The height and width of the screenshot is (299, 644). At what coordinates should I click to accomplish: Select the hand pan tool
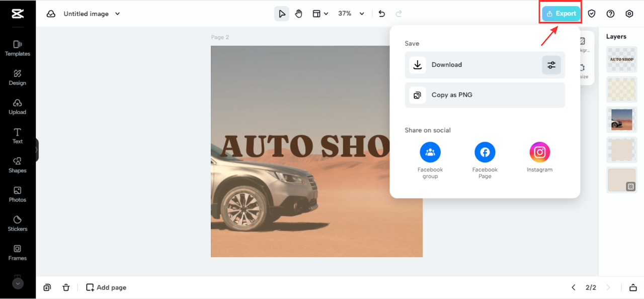pyautogui.click(x=299, y=14)
